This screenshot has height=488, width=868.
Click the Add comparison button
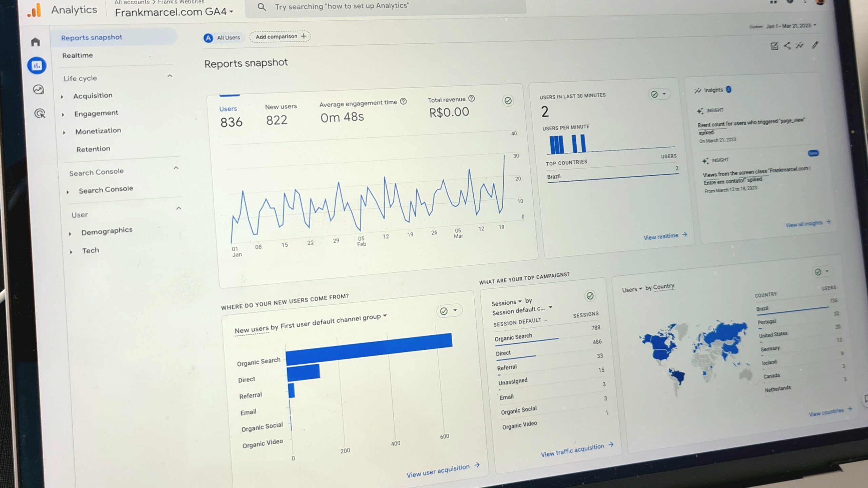click(280, 36)
